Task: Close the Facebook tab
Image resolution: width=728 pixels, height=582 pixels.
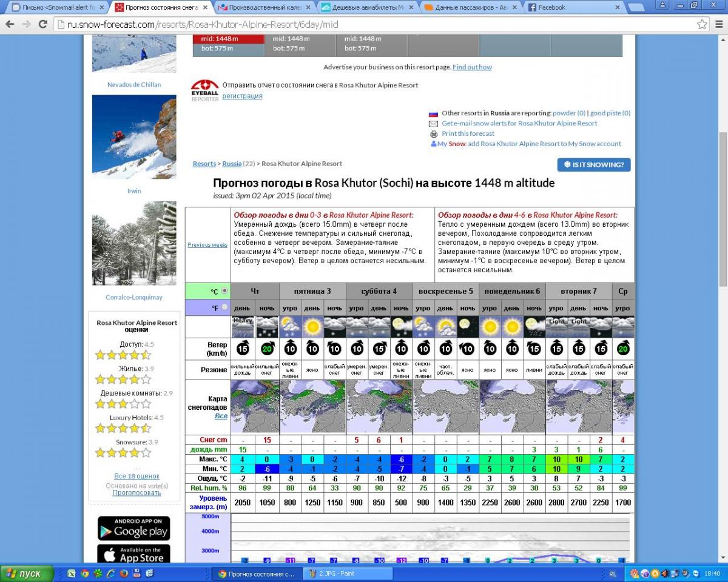Action: [618, 7]
